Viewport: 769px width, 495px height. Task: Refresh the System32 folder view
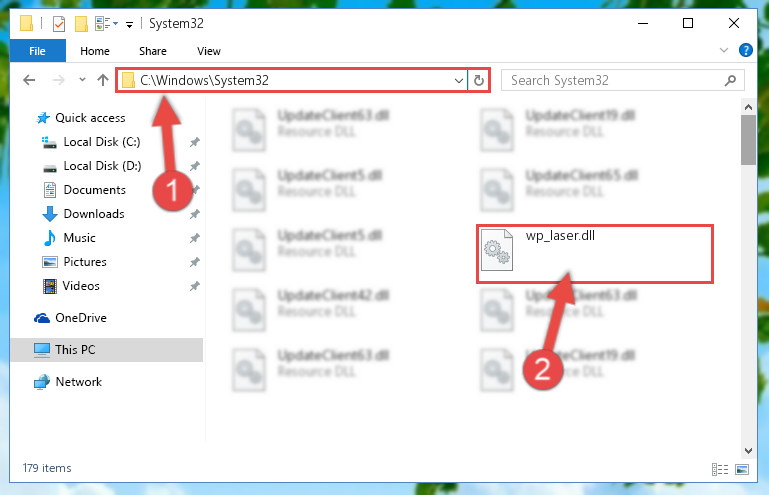click(x=479, y=80)
